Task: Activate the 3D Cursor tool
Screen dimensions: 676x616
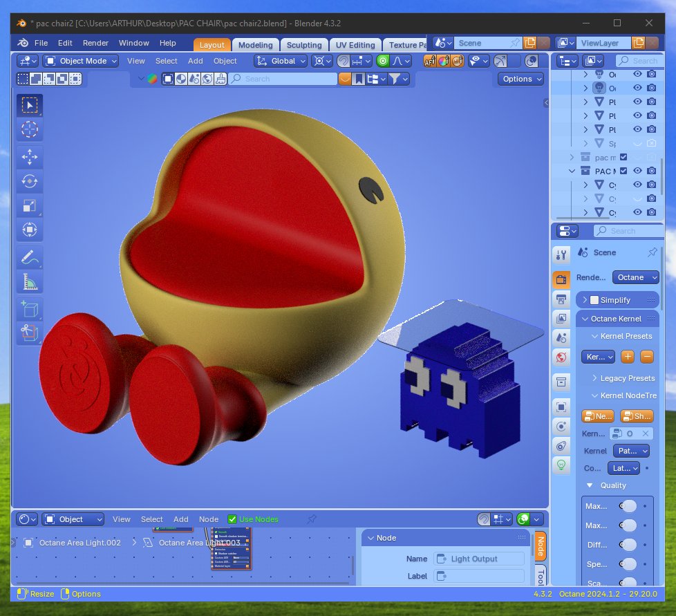Action: 29,129
